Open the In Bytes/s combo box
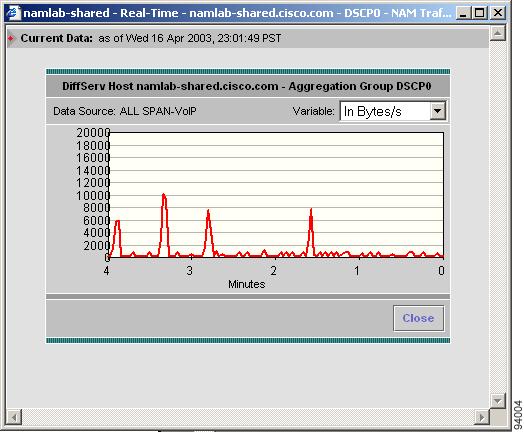Viewport: 524px width, 432px height. (x=393, y=111)
